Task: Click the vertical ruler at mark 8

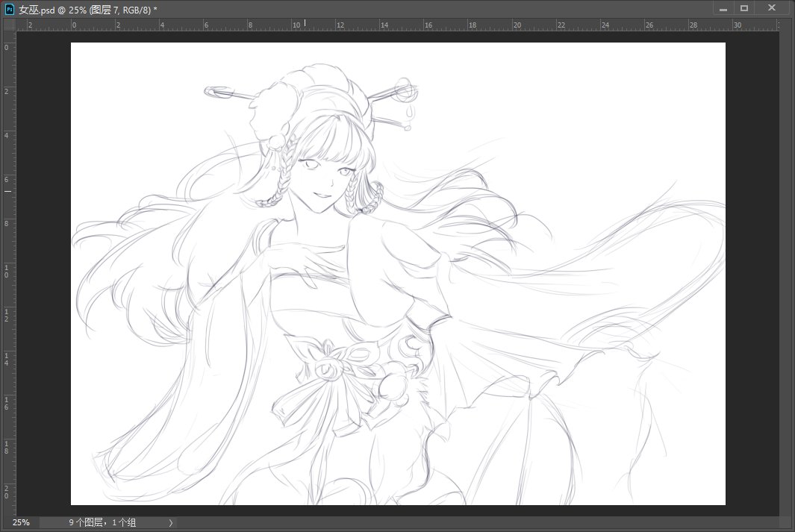Action: coord(7,223)
